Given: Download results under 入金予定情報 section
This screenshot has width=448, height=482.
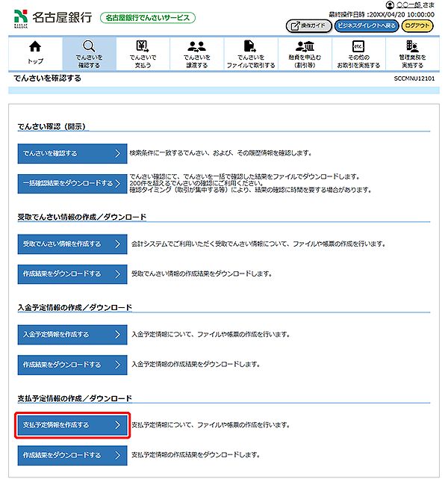Looking at the screenshot, I should (72, 365).
